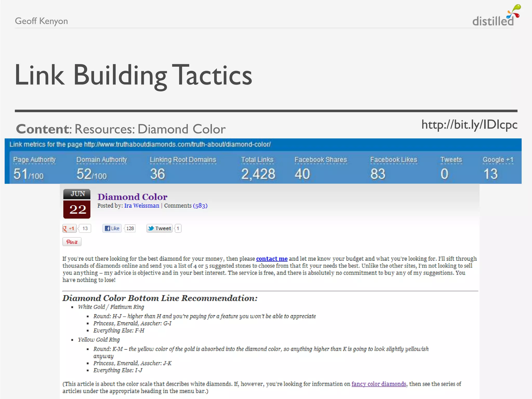This screenshot has width=532, height=399.
Task: Click the Content: Resources: Diamond Color subtitle
Action: point(121,129)
